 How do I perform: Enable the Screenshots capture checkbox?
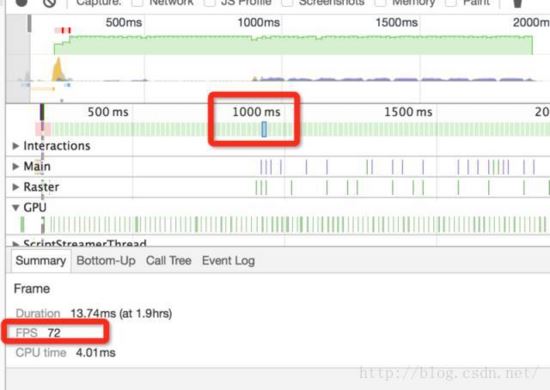(287, 2)
